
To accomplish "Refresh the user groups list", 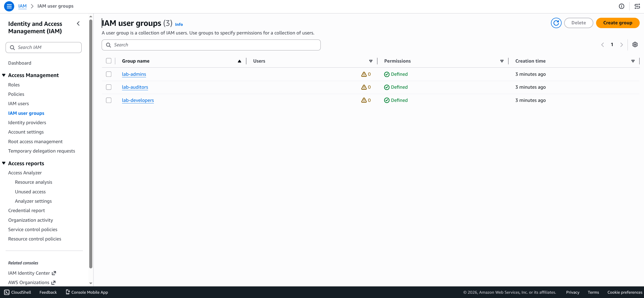I will point(556,23).
